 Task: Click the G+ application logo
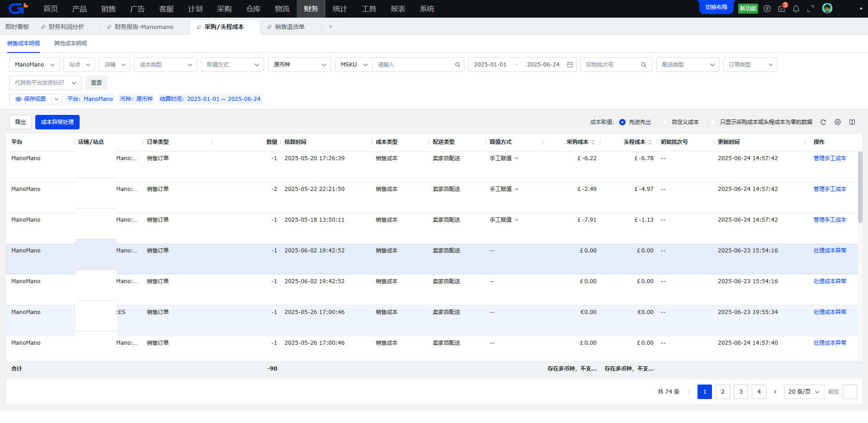click(19, 8)
